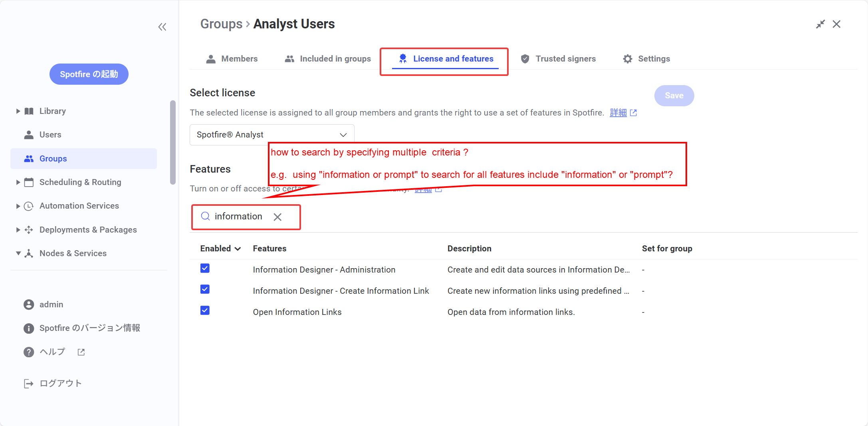Click the Save button
This screenshot has width=868, height=426.
coord(674,96)
